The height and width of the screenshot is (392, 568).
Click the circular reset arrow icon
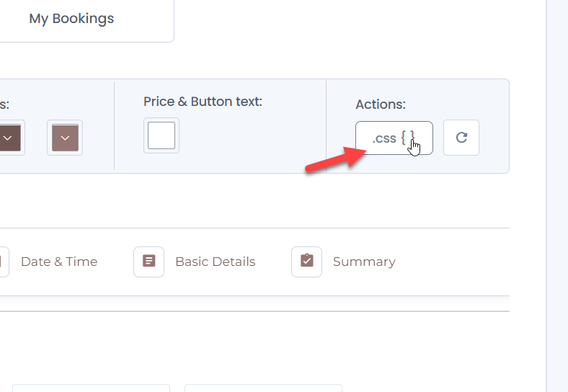pyautogui.click(x=461, y=138)
